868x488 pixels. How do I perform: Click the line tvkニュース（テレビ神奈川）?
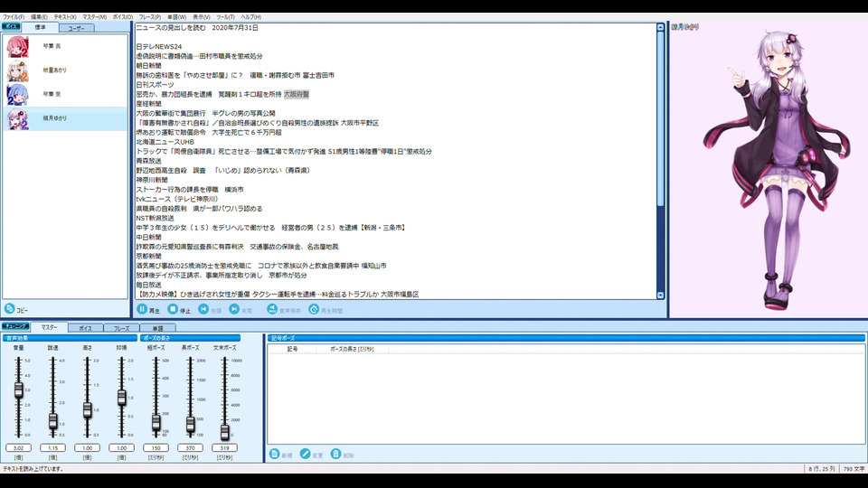coord(177,199)
